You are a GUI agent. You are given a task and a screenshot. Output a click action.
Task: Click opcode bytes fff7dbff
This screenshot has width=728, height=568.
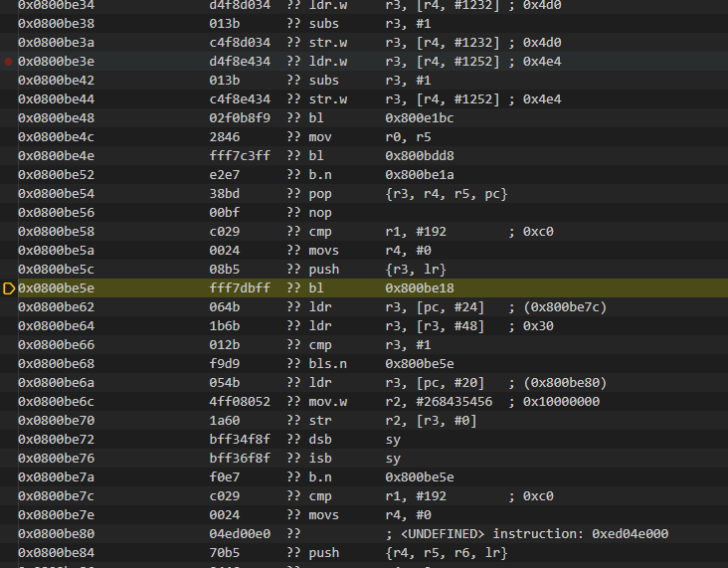tap(240, 288)
